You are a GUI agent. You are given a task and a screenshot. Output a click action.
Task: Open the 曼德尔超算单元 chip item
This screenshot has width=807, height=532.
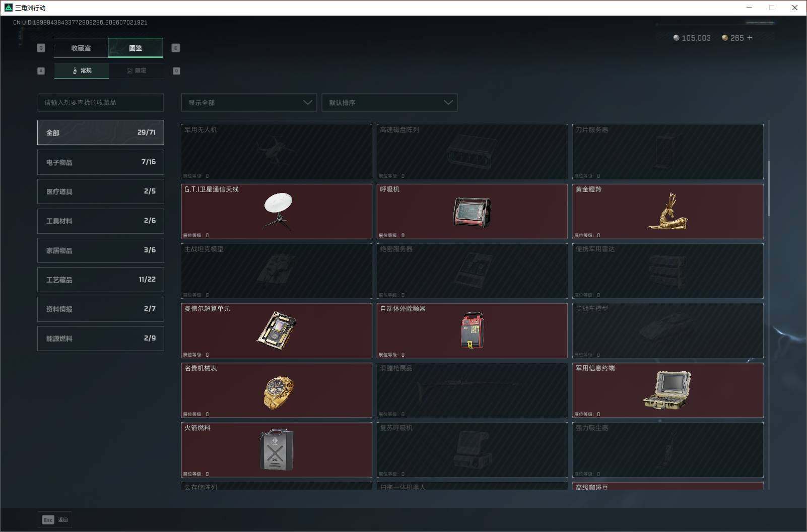tap(277, 330)
